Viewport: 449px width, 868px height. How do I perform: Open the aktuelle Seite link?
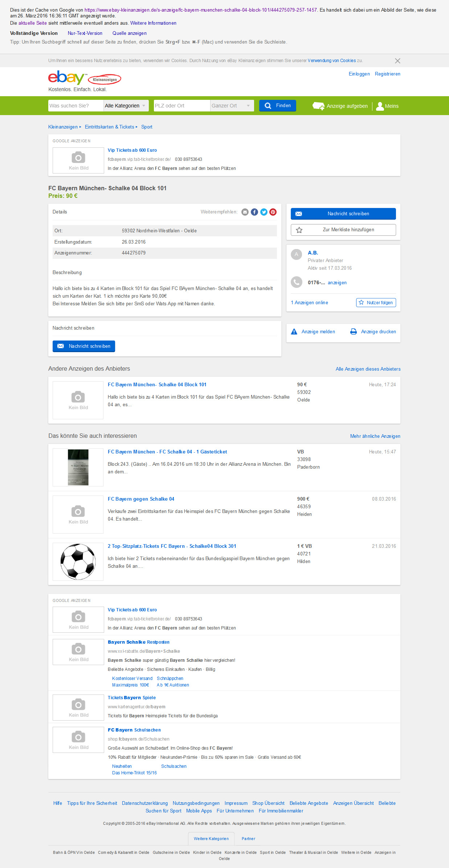[33, 23]
